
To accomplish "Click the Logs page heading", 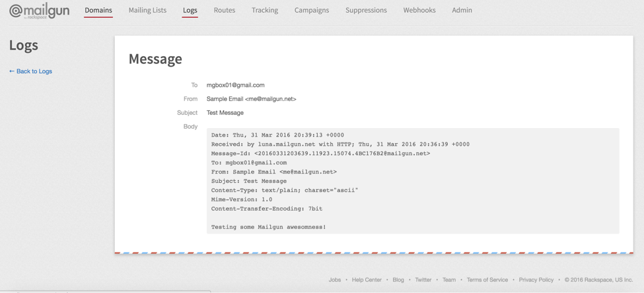I will point(24,45).
